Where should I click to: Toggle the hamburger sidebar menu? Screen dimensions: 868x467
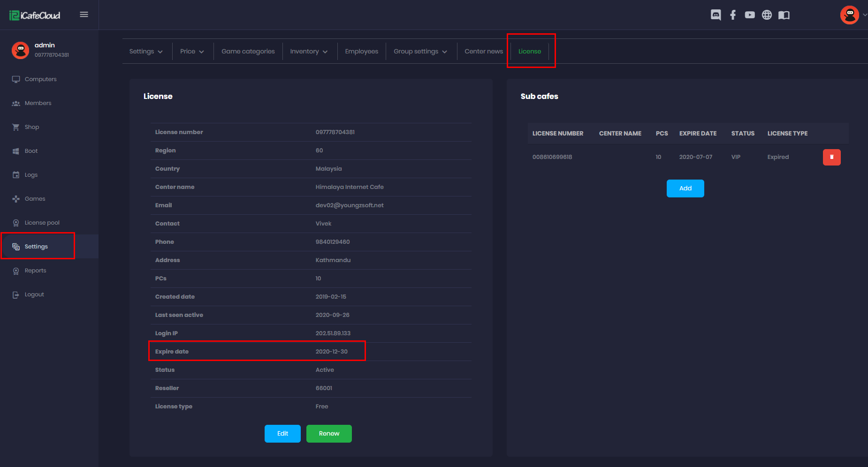click(x=84, y=15)
